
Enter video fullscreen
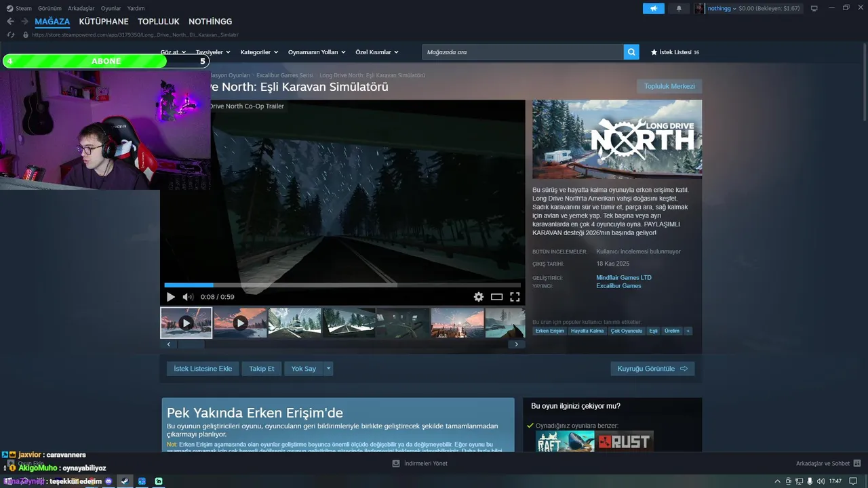click(515, 297)
